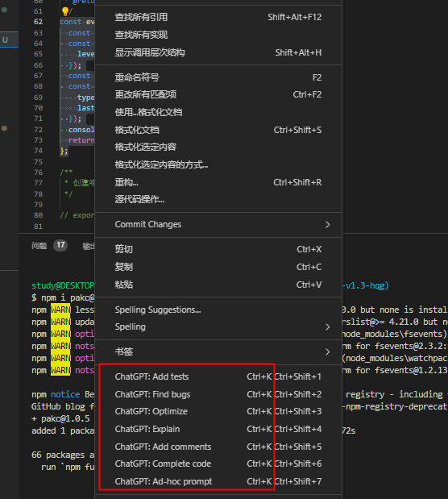Image resolution: width=448 pixels, height=499 pixels.
Task: Run ChatGPT: Add comments command
Action: coord(218,447)
